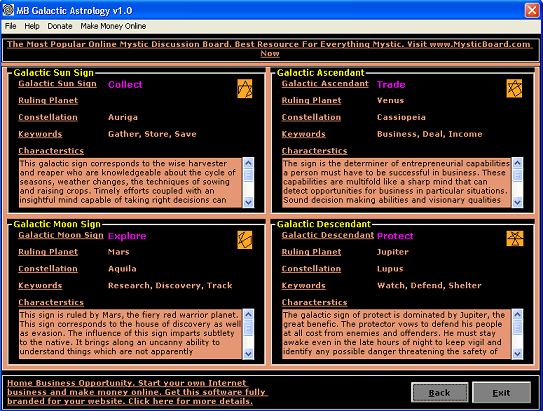Click the Back button
The width and height of the screenshot is (543, 411).
click(x=439, y=393)
